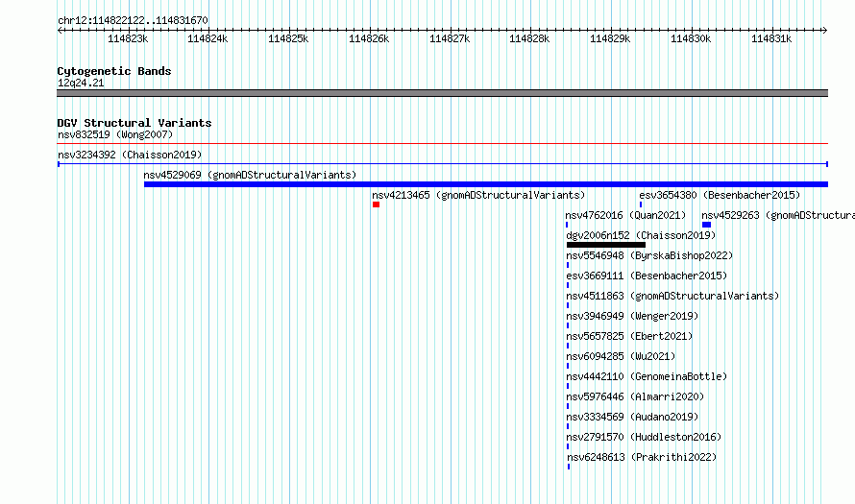Select the red nsv832519 variant line

click(442, 144)
